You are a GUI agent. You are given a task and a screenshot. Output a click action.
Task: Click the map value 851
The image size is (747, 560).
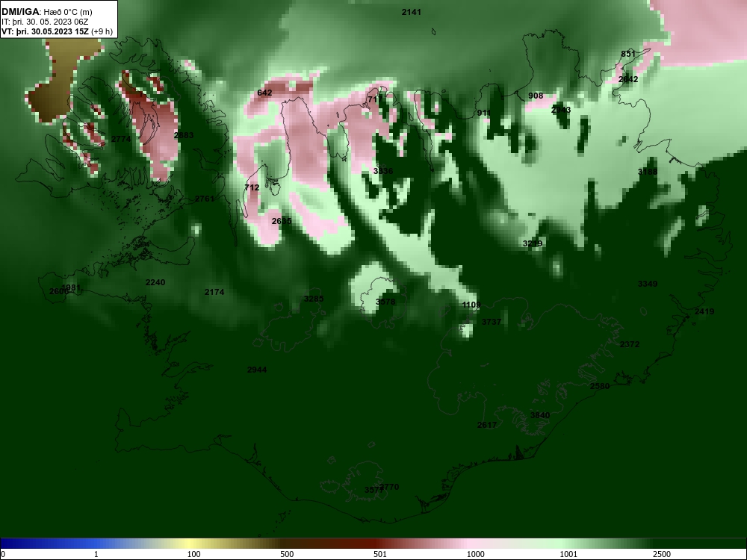coord(628,54)
